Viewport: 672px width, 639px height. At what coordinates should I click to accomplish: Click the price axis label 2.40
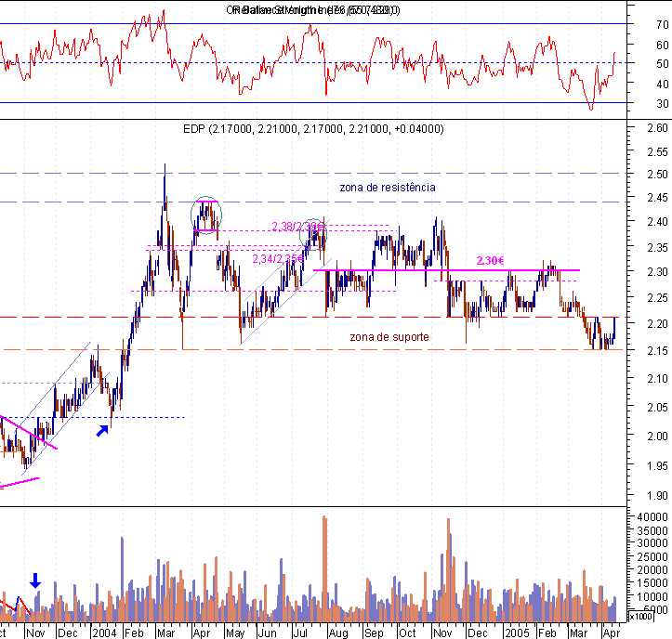657,222
